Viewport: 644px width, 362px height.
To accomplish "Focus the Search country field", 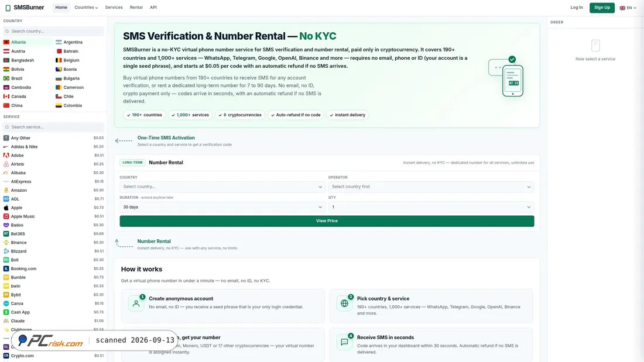I will [x=53, y=31].
